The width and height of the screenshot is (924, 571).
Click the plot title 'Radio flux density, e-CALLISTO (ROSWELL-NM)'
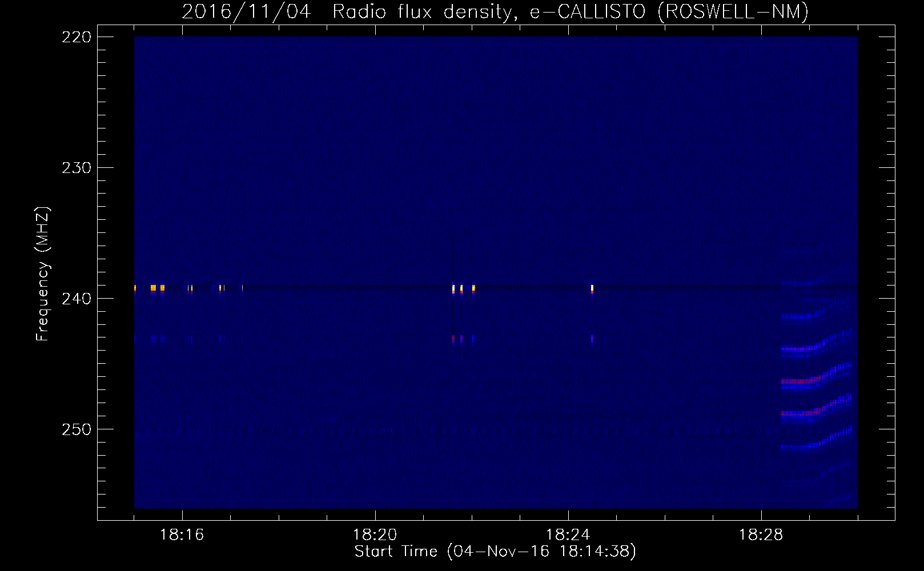click(x=571, y=11)
